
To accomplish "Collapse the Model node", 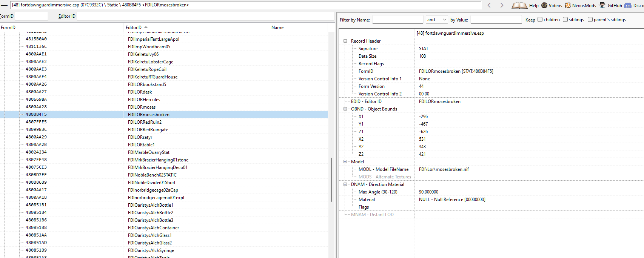I will click(x=345, y=162).
